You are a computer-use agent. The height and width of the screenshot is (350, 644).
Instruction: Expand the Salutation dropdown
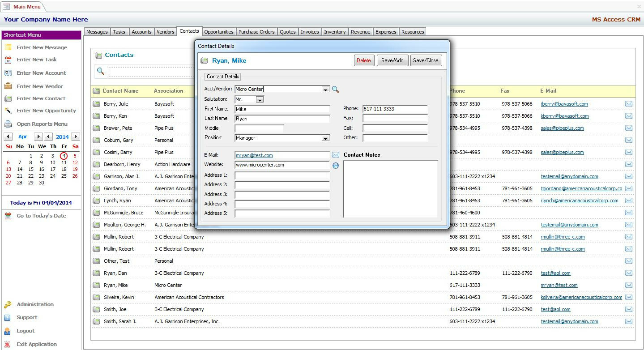point(260,99)
